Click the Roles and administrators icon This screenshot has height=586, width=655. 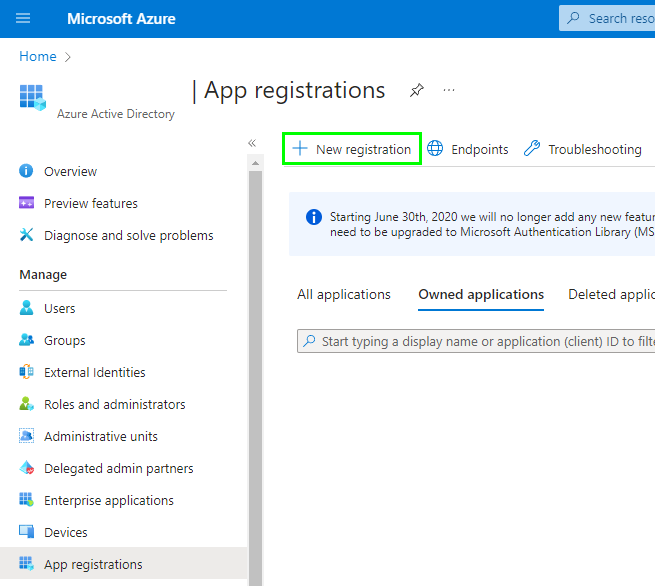tap(26, 403)
